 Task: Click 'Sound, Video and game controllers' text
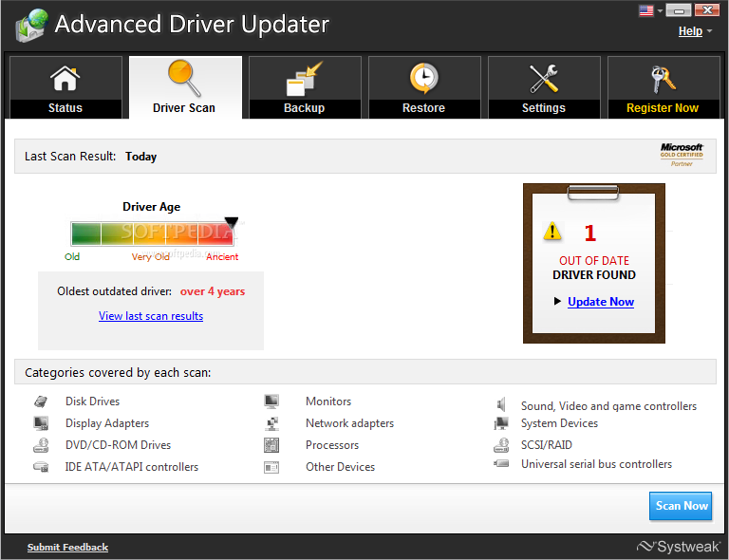point(608,406)
